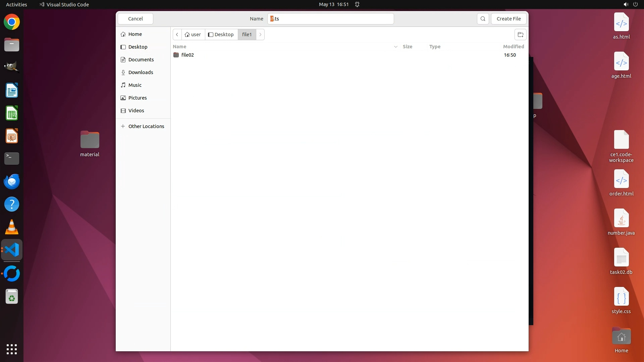Open Visual Studio Code from the dock
Image resolution: width=644 pixels, height=362 pixels.
(12, 250)
